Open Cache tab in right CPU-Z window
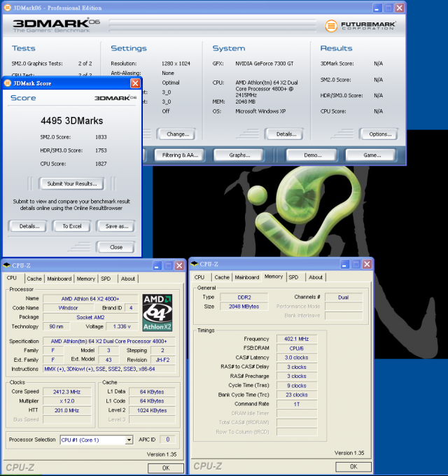The image size is (448, 476). (x=222, y=277)
